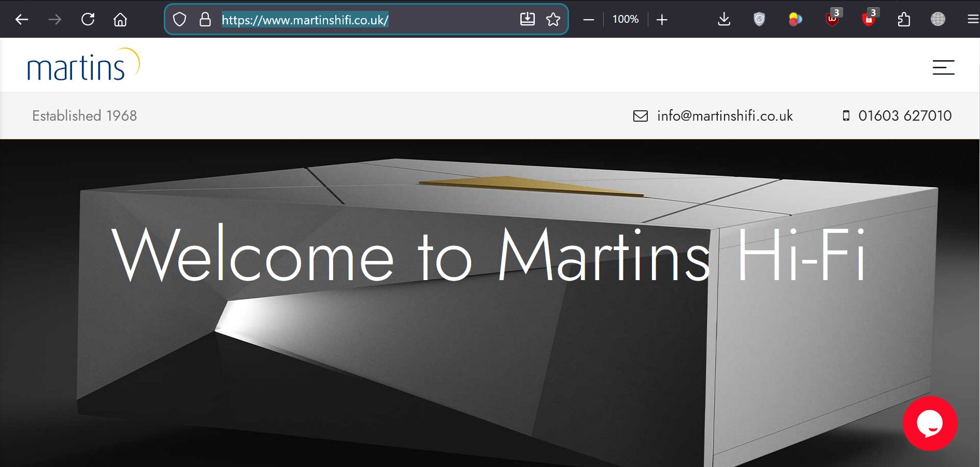Open the downloads panel
Screen dimensions: 980x467
click(x=724, y=20)
